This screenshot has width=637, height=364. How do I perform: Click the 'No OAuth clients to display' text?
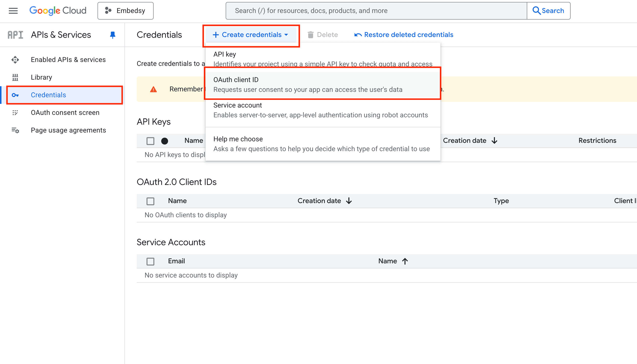coord(185,215)
